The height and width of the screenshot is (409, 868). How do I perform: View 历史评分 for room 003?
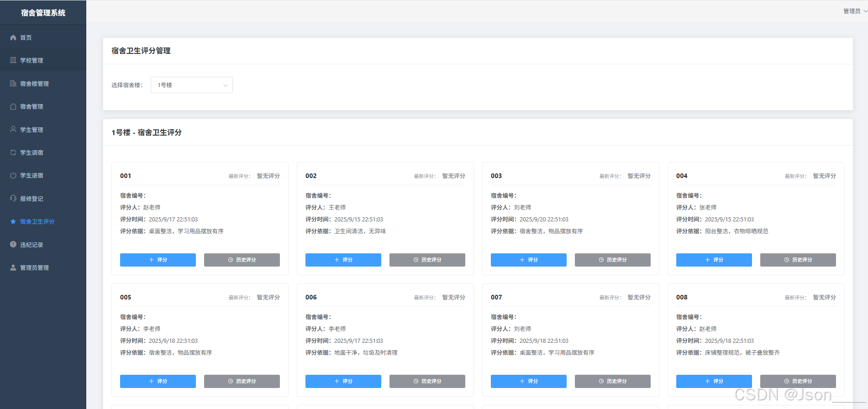(x=613, y=260)
